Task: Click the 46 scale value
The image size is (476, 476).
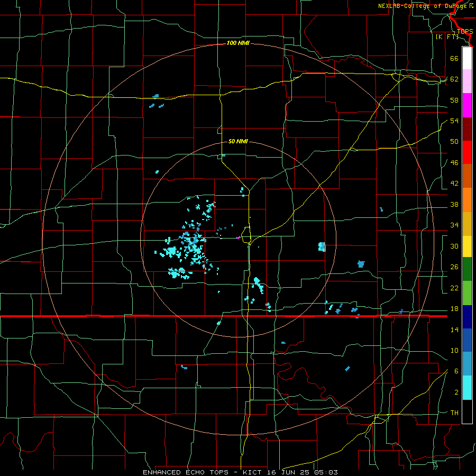Action: pyautogui.click(x=454, y=163)
